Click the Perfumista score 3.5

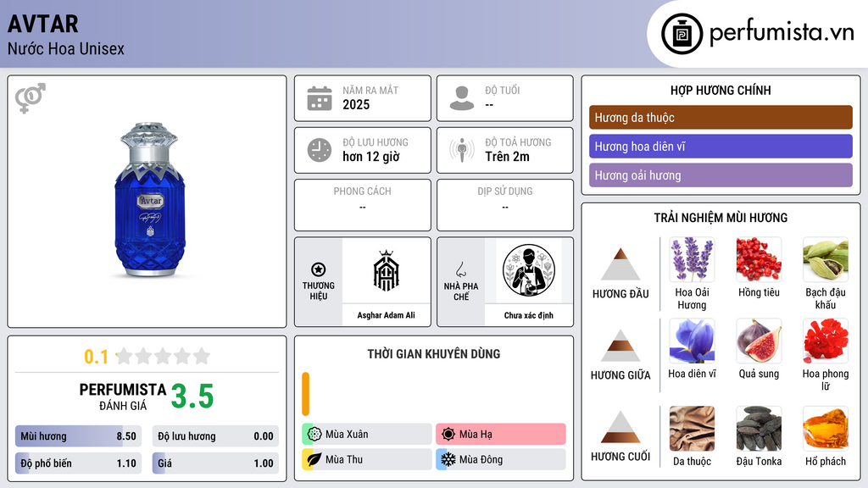[192, 396]
